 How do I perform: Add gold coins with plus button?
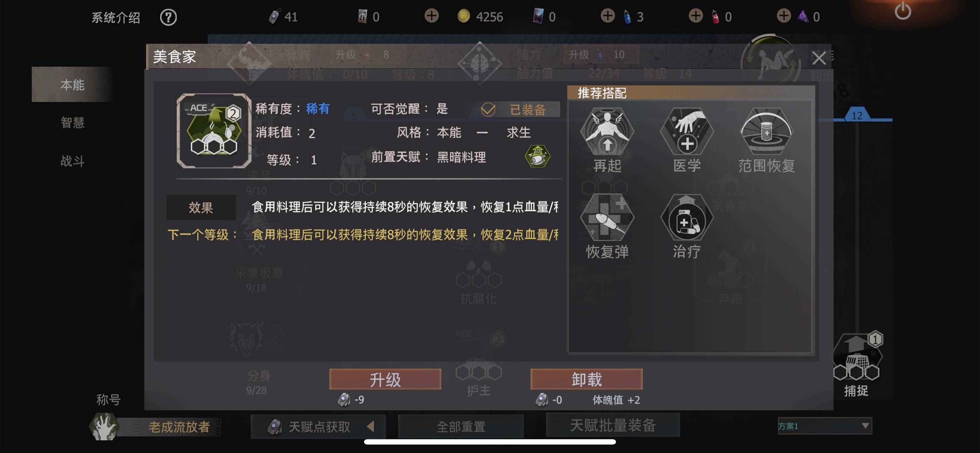click(x=431, y=16)
